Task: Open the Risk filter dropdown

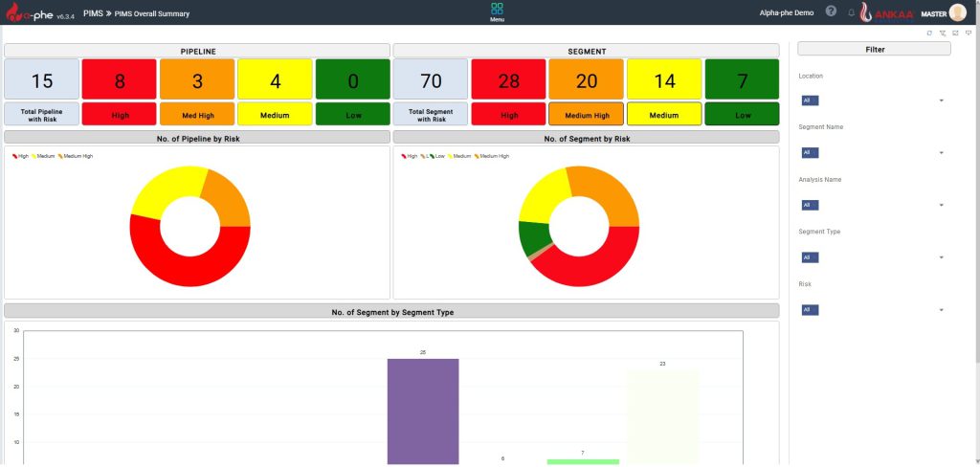Action: tap(871, 310)
